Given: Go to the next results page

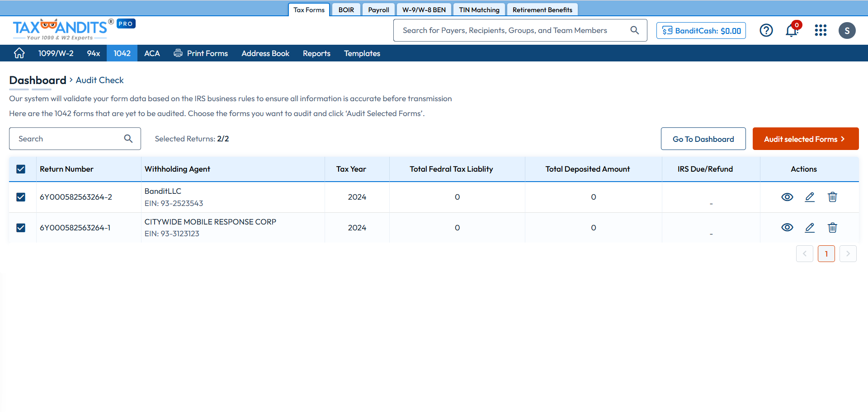Looking at the screenshot, I should [x=848, y=254].
